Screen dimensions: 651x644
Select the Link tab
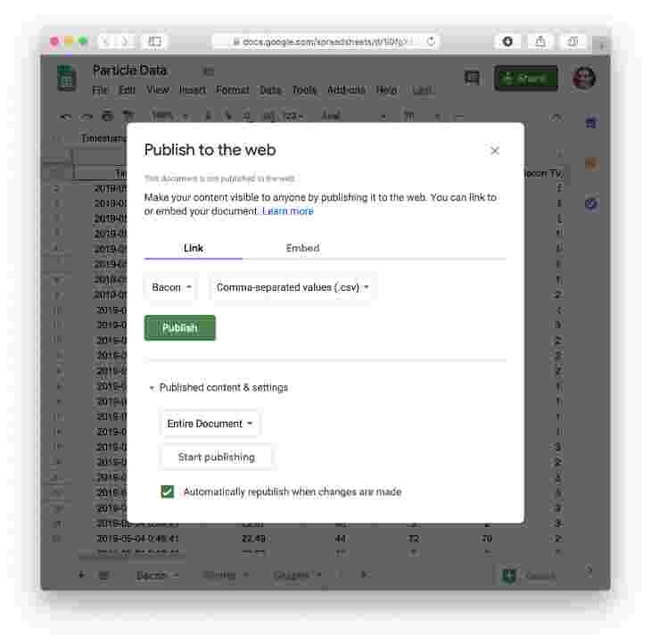pyautogui.click(x=193, y=248)
